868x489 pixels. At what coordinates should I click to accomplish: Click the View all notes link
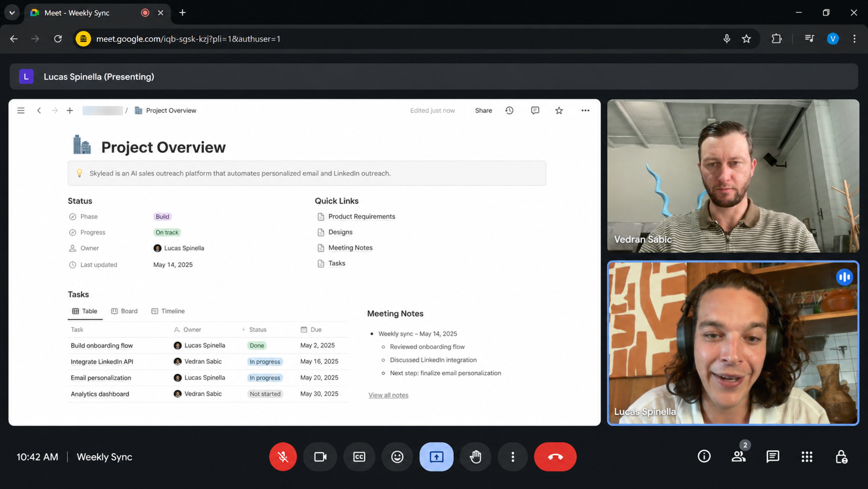coord(388,395)
